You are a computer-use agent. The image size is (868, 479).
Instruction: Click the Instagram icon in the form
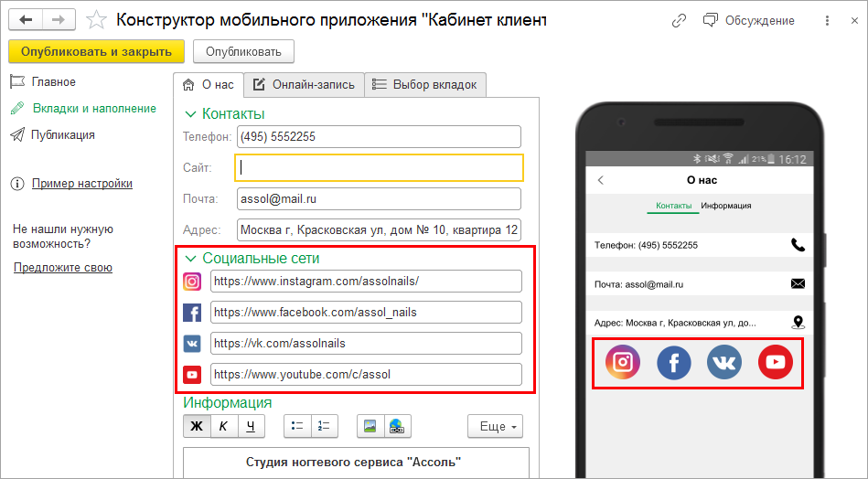[192, 282]
